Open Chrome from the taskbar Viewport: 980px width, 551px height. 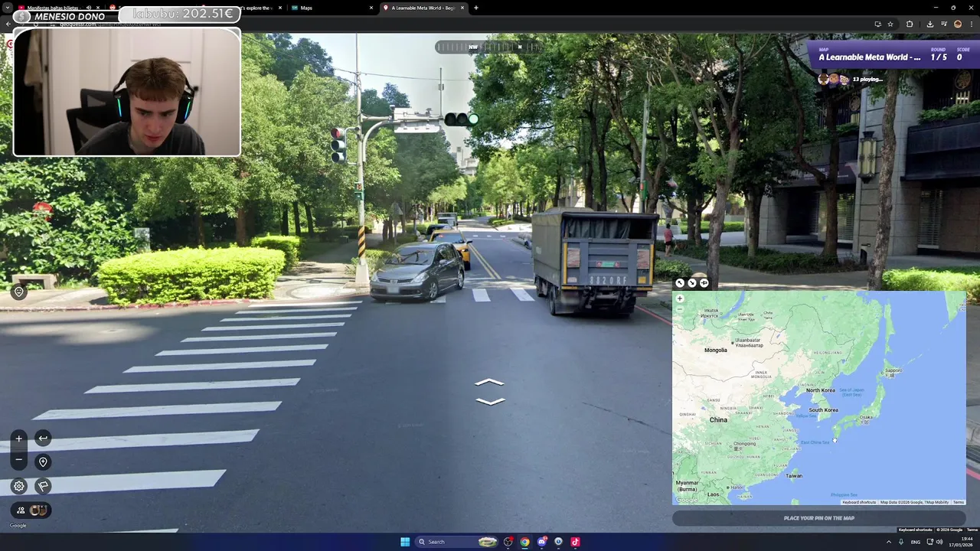(524, 542)
